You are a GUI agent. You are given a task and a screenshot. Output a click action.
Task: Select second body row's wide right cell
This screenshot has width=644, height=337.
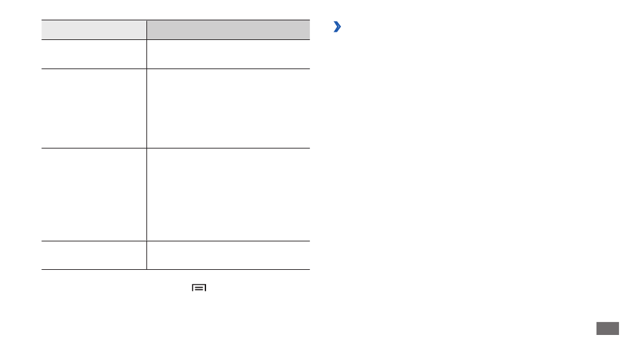click(x=228, y=108)
